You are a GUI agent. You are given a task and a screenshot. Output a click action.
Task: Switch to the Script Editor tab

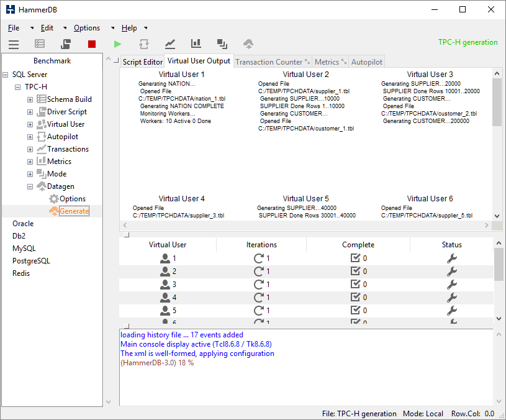coord(142,62)
